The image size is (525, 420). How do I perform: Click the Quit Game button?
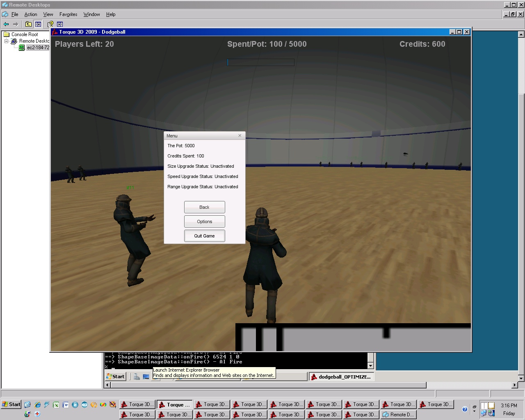tap(204, 236)
